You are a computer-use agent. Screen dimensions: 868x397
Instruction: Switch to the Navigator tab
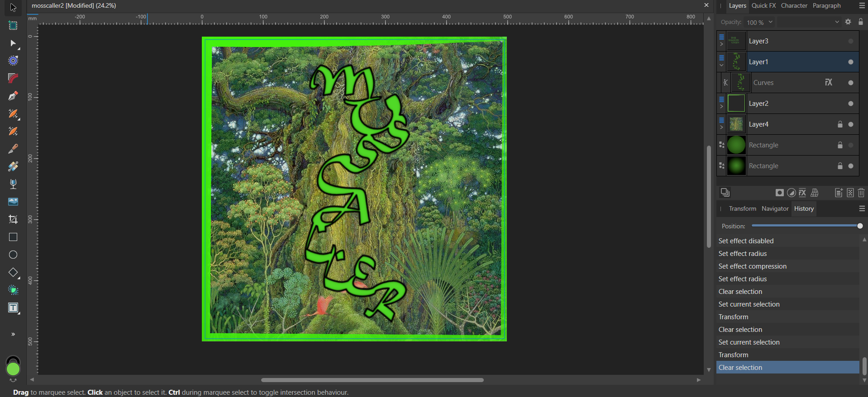[x=775, y=208]
